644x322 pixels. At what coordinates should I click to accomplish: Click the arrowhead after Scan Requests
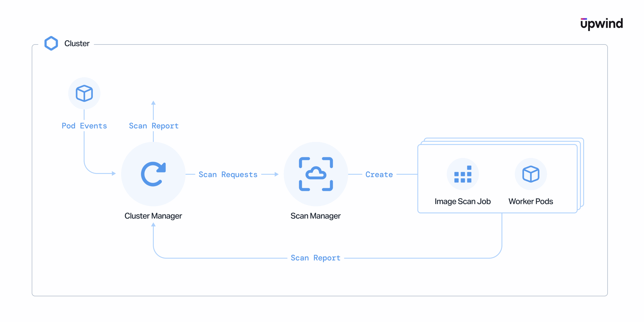(277, 174)
